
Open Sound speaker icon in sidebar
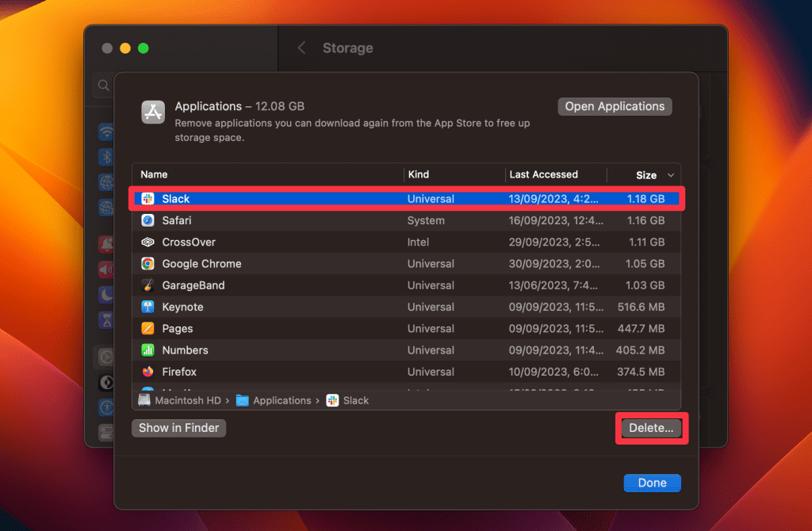point(106,269)
